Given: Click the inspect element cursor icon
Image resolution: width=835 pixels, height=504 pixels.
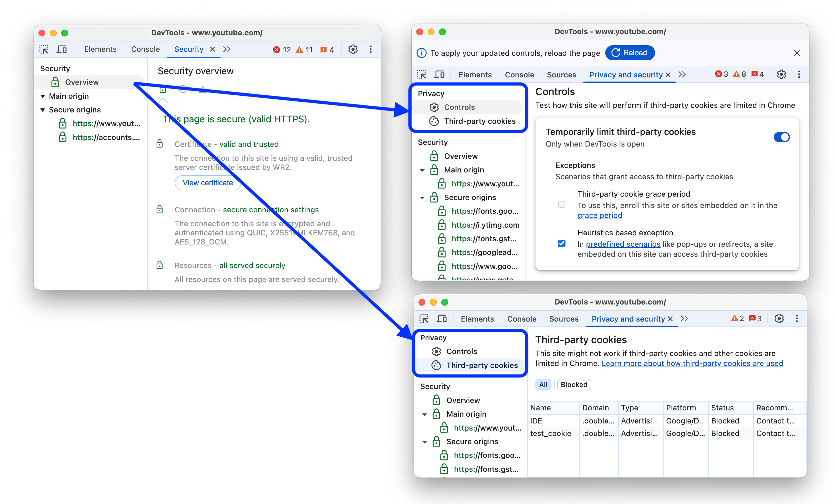Looking at the screenshot, I should (46, 50).
